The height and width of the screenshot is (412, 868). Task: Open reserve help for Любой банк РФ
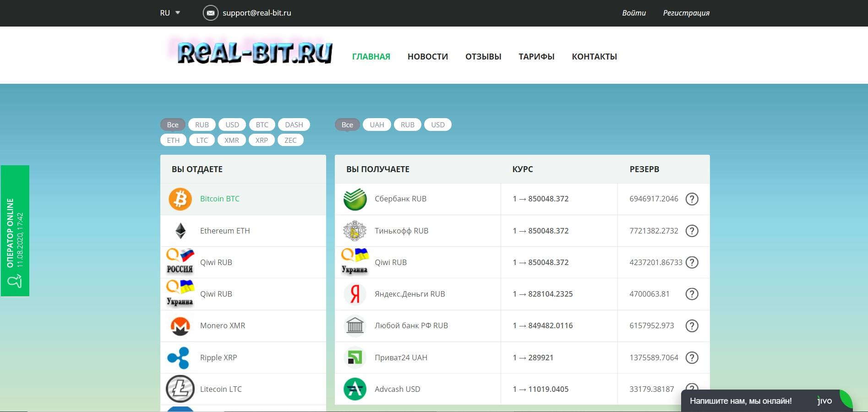[x=692, y=326]
